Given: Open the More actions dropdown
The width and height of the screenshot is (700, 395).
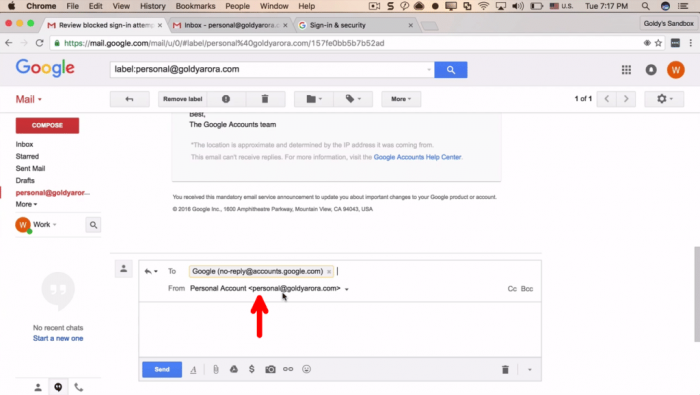Looking at the screenshot, I should click(401, 99).
